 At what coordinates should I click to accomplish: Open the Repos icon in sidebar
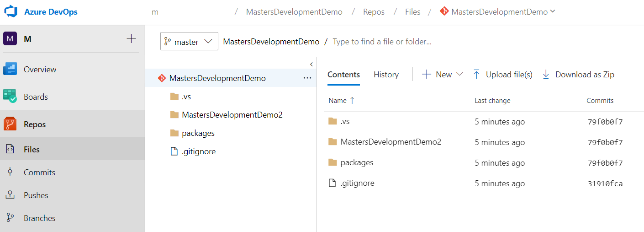[10, 124]
